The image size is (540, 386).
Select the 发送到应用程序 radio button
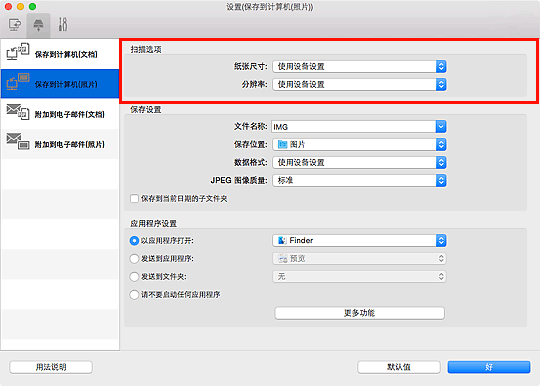coord(134,259)
